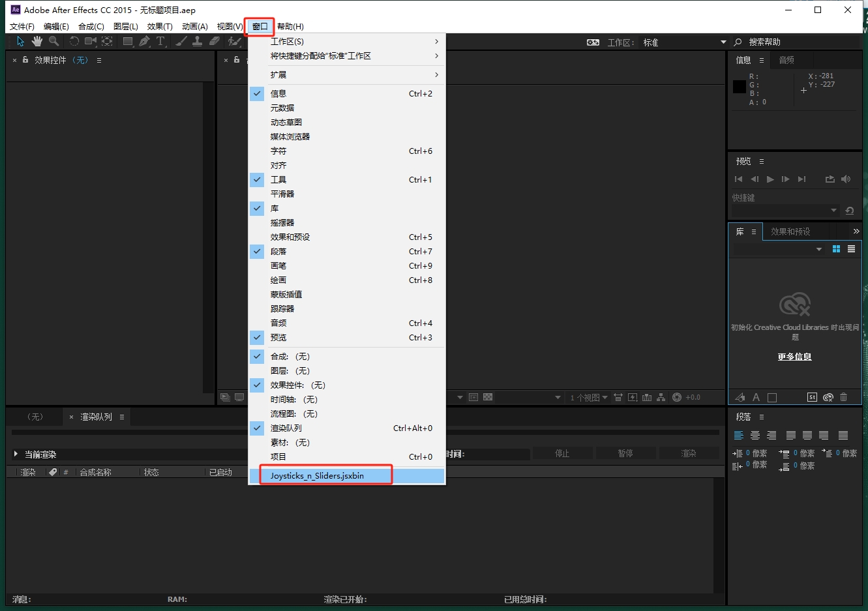
Task: Toggle the 库 checked menu item
Action: [x=346, y=208]
